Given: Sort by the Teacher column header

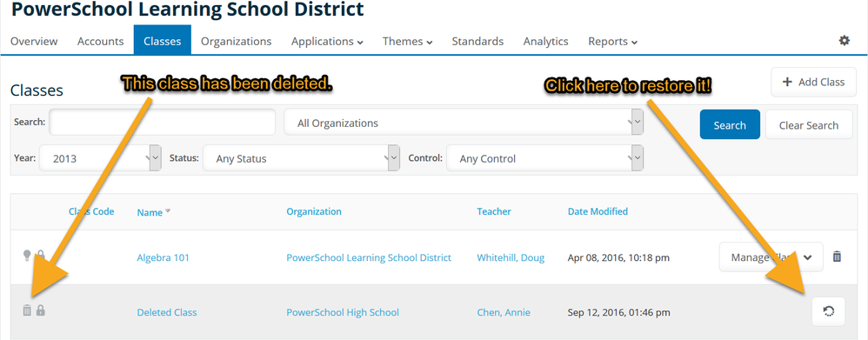Looking at the screenshot, I should pyautogui.click(x=494, y=211).
